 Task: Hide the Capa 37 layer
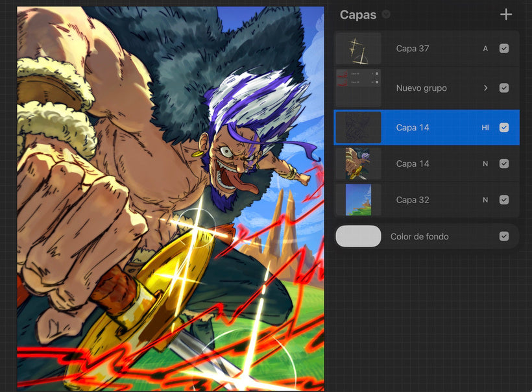coord(504,49)
